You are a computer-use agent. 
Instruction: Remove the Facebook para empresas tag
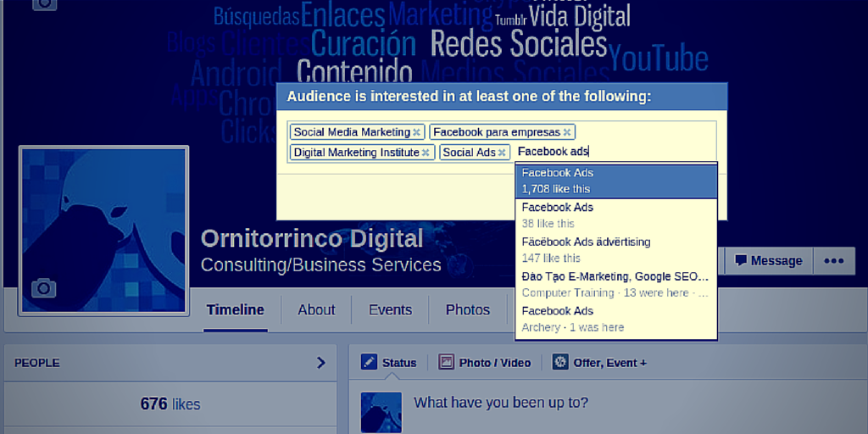567,132
